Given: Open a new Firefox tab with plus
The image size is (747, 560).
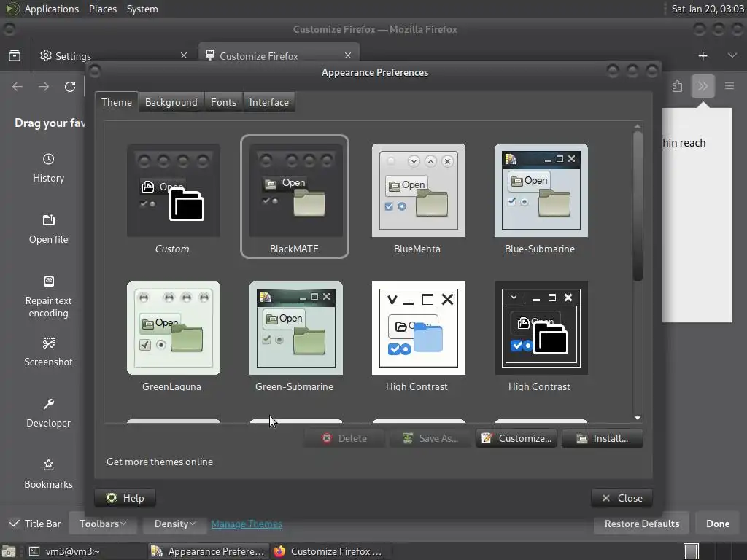Looking at the screenshot, I should point(703,56).
